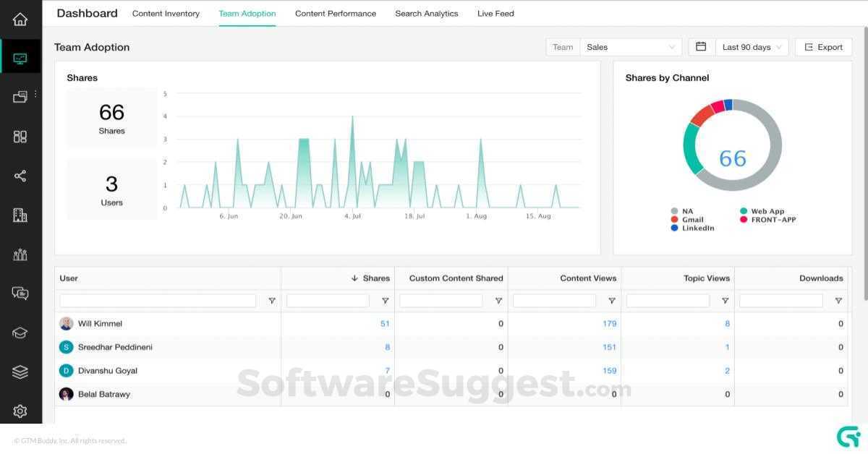Switch to the Content Performance tab
Viewport: 868px width, 454px height.
click(336, 13)
